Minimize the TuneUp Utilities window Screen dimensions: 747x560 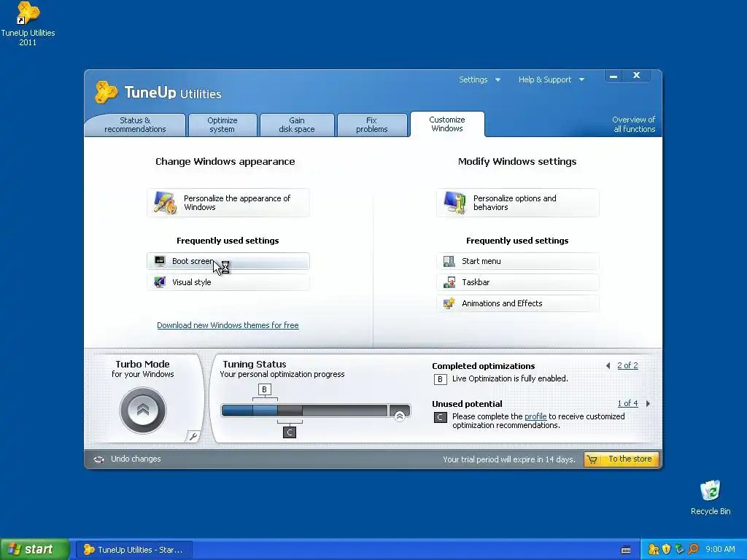(x=614, y=76)
